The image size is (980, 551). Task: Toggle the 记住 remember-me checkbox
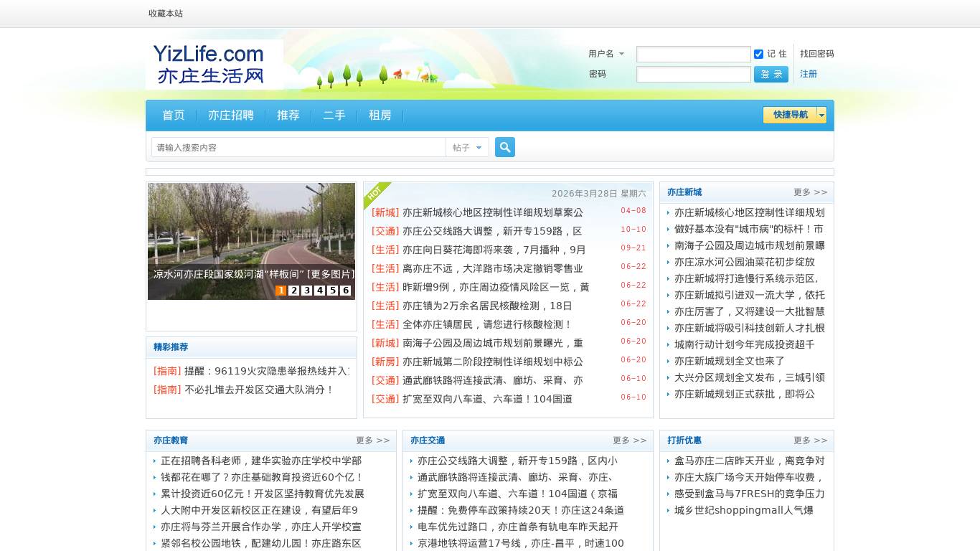click(758, 54)
